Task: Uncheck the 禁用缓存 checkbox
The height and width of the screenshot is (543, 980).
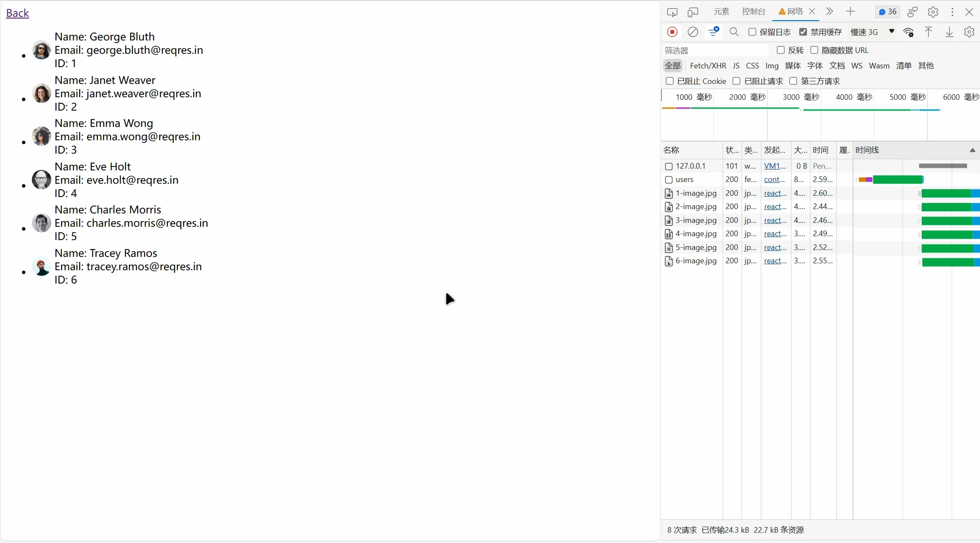Action: 803,32
